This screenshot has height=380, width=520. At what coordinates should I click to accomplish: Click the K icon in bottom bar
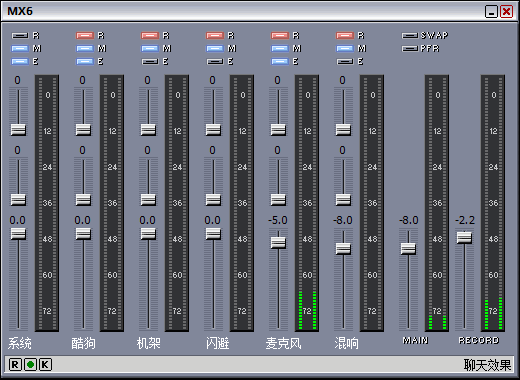tap(45, 365)
